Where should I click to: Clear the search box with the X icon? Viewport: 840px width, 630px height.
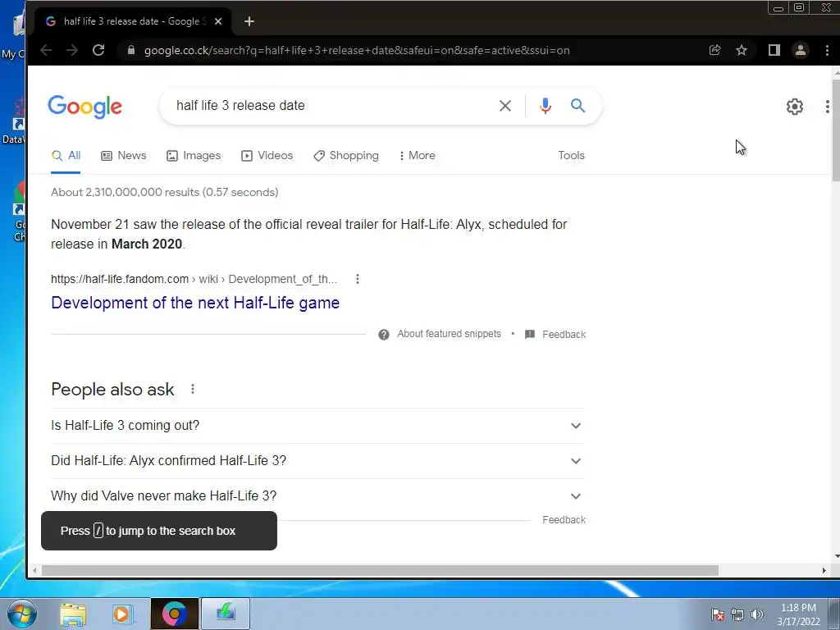(504, 106)
